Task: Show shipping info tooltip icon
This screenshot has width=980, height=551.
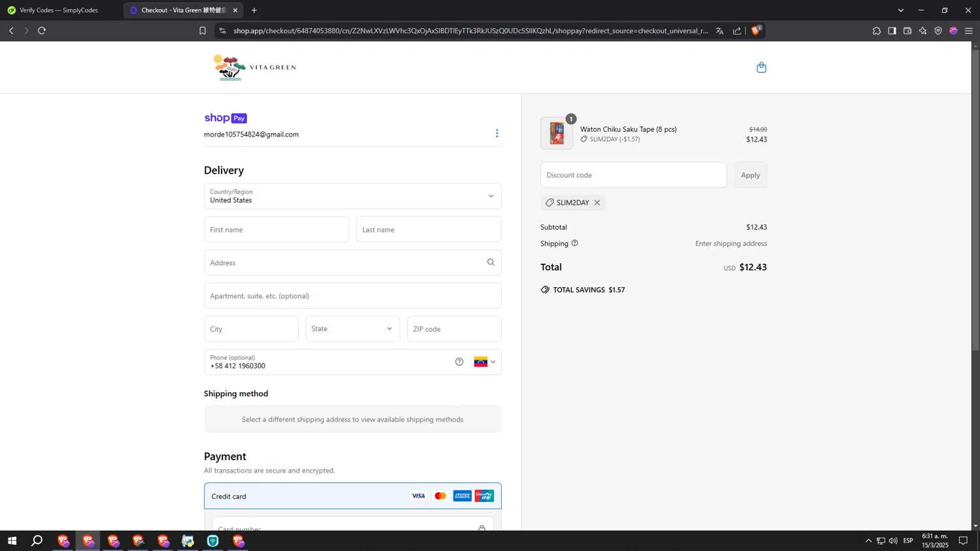Action: pos(575,243)
